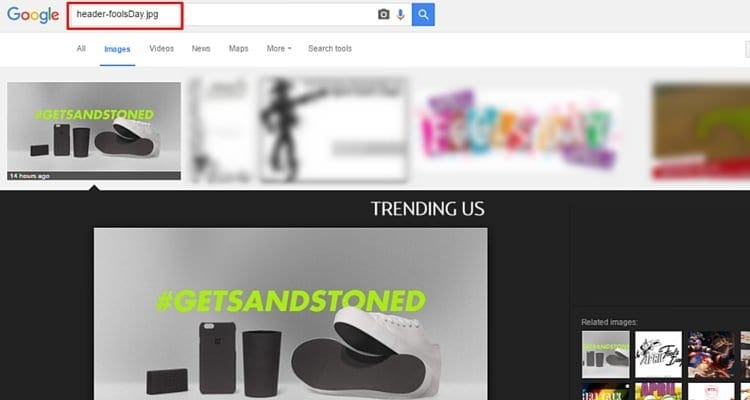Click the Google logo

pos(33,15)
